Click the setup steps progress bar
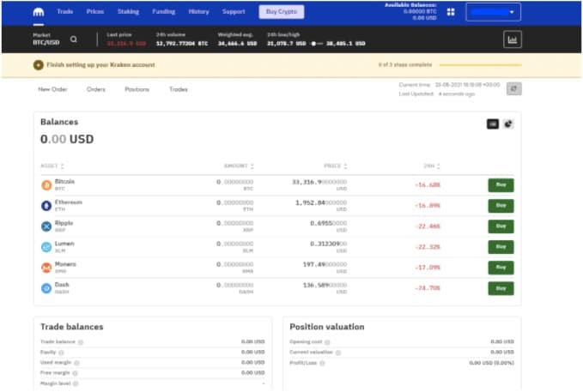Image resolution: width=583 pixels, height=392 pixels. [480, 65]
